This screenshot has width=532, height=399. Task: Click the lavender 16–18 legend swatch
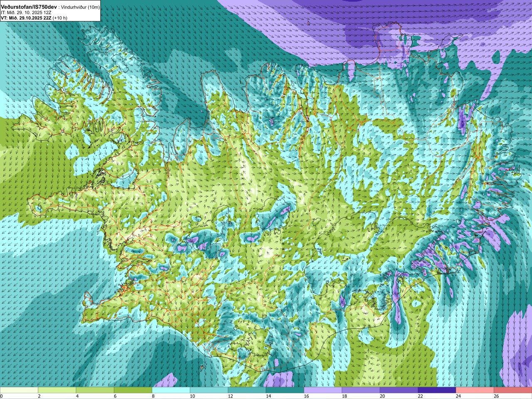pos(323,390)
